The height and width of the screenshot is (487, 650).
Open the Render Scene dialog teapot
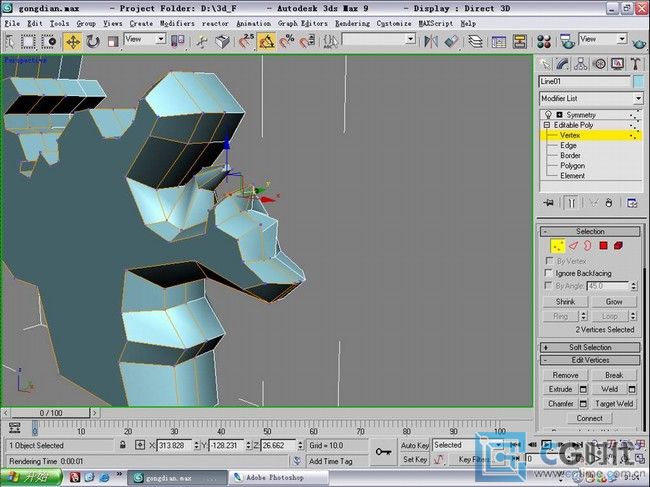tap(567, 41)
